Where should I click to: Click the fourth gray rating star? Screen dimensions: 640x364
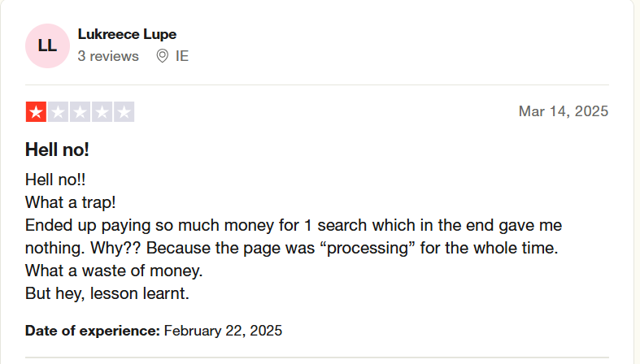102,111
